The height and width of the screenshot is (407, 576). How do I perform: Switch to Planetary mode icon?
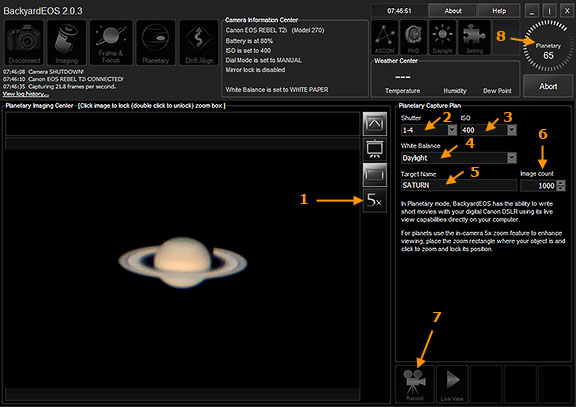[x=155, y=43]
